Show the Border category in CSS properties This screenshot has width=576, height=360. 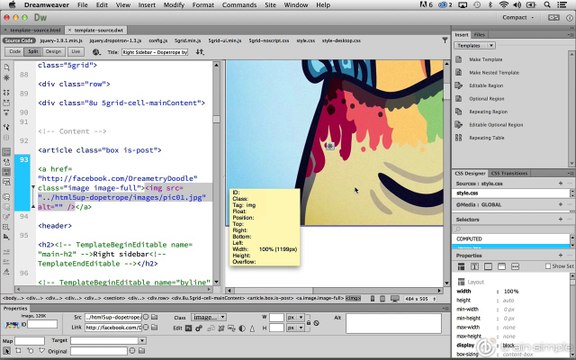488,267
